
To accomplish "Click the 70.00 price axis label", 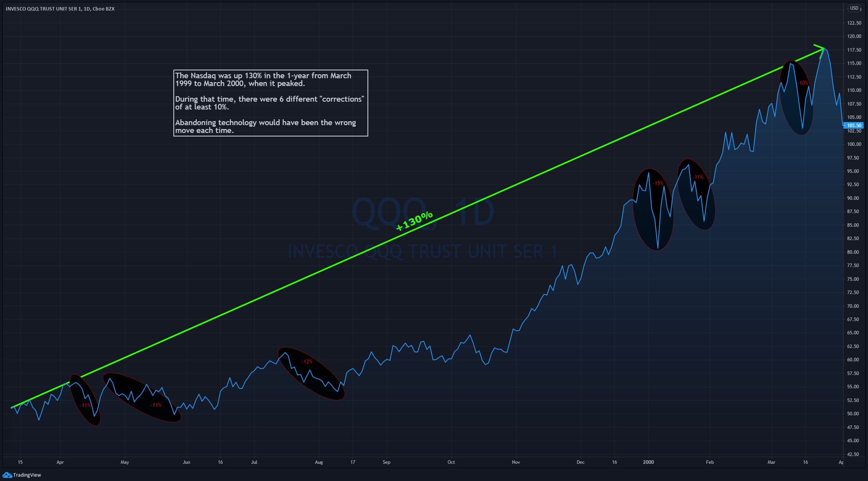I will [x=853, y=306].
